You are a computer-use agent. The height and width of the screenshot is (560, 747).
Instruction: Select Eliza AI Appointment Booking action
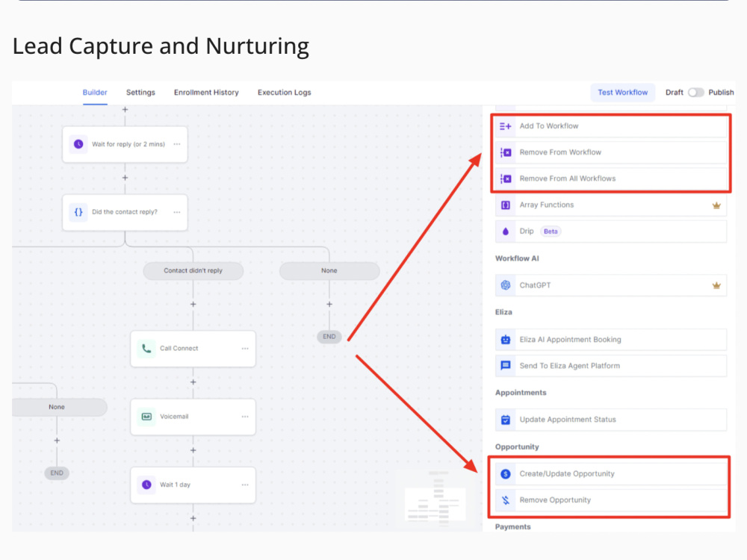click(611, 340)
